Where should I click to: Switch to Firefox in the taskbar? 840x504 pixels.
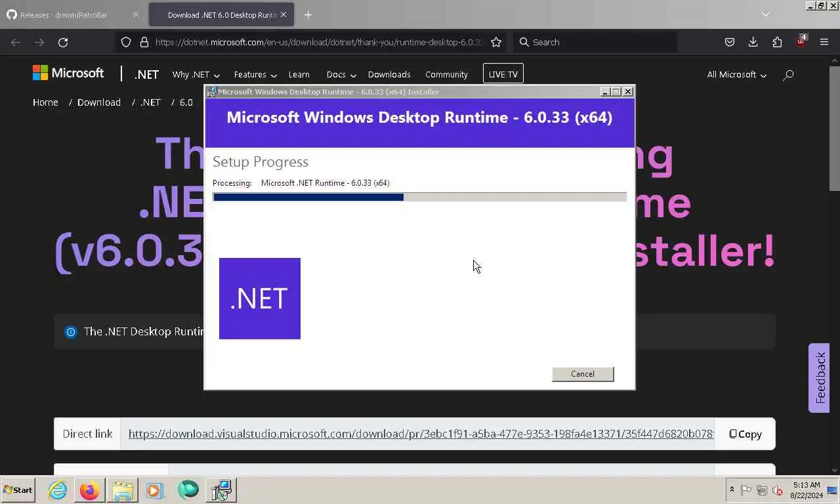(x=90, y=490)
